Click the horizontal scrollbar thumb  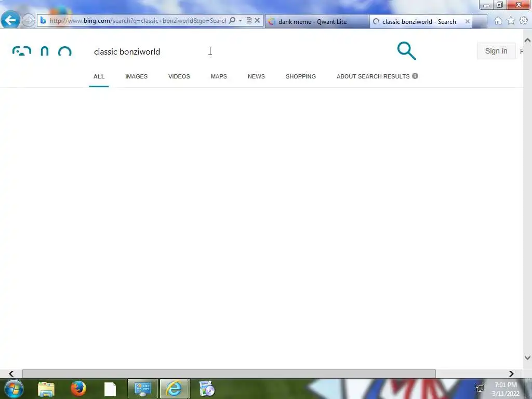click(x=229, y=374)
